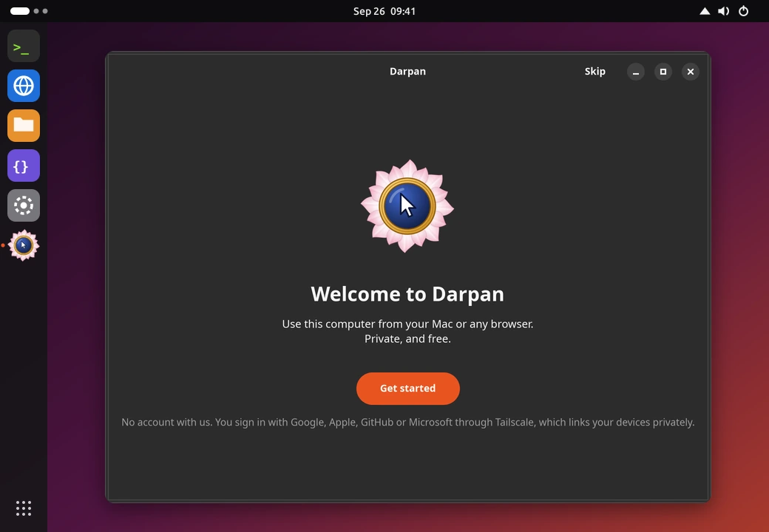Viewport: 769px width, 532px height.
Task: Open the curly braces code editor app
Action: tap(24, 166)
